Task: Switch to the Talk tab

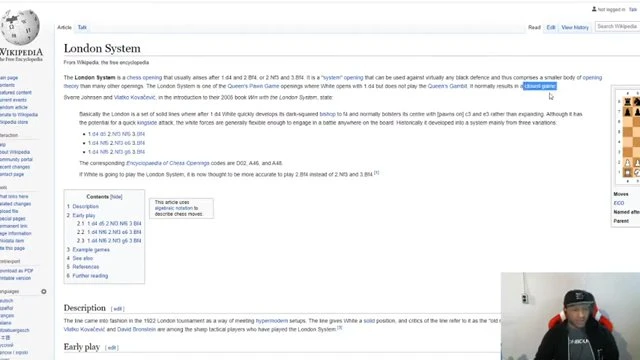Action: click(82, 27)
